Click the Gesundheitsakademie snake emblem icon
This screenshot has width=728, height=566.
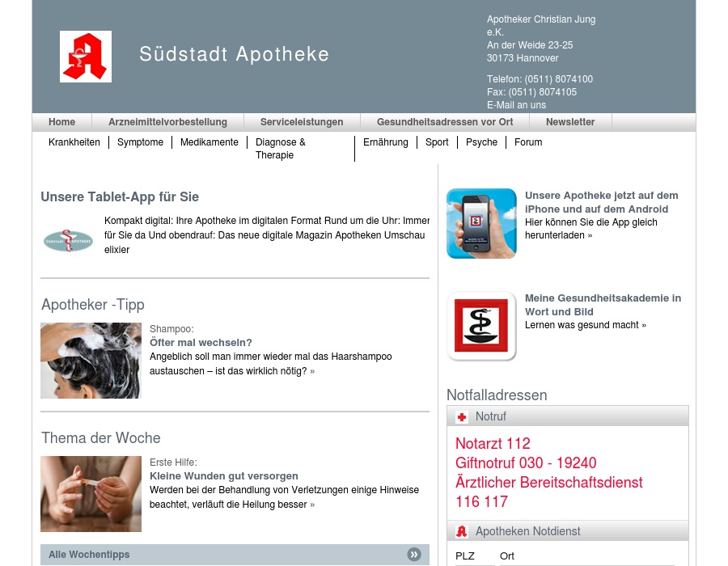coord(481,326)
